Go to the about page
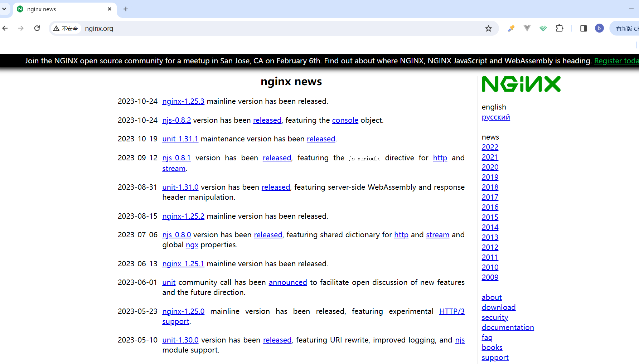 (492, 297)
